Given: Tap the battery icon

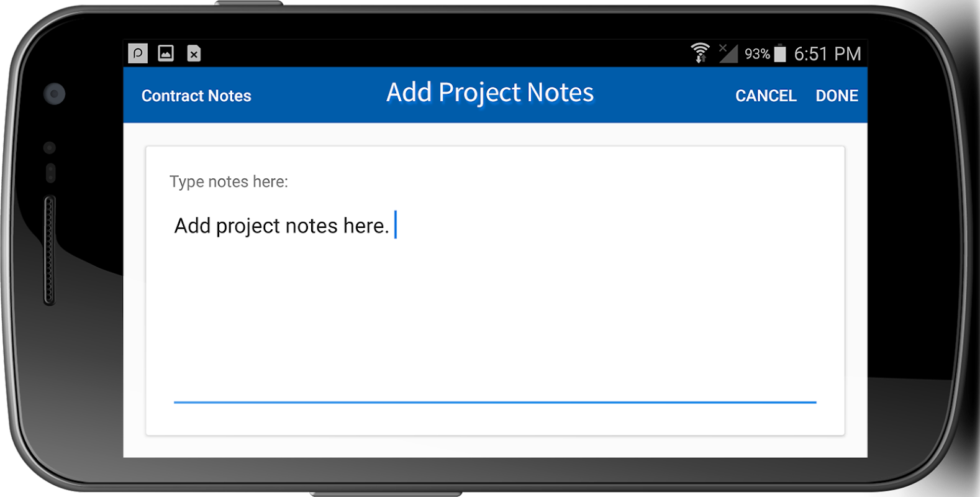Looking at the screenshot, I should 780,54.
